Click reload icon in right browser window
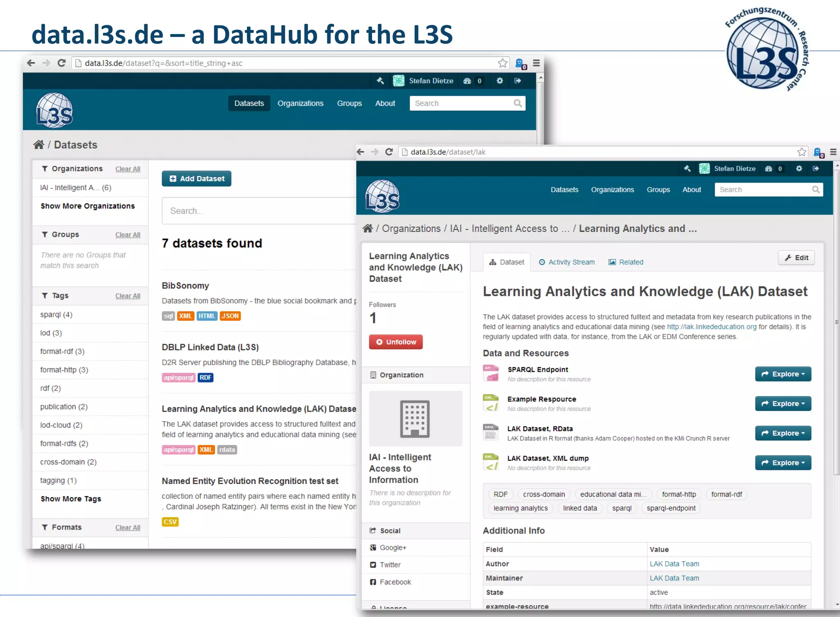This screenshot has width=840, height=617. pos(389,152)
